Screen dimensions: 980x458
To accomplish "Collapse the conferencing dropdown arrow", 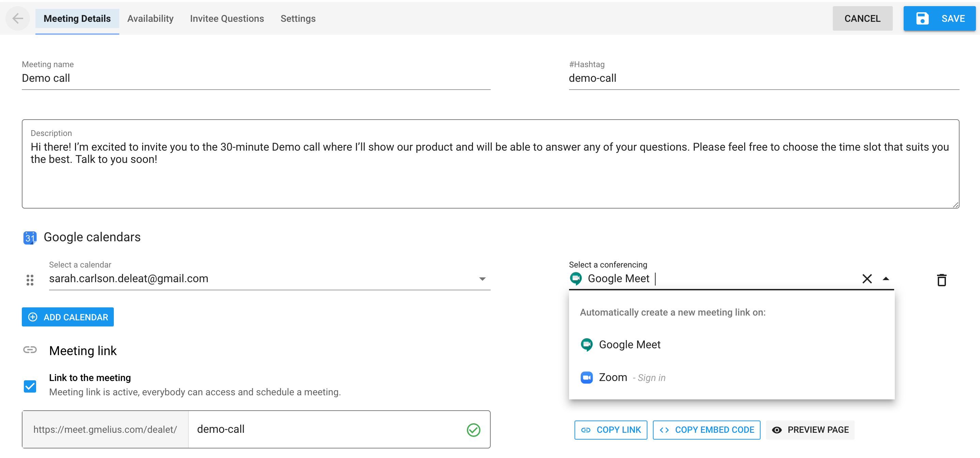I will (886, 279).
